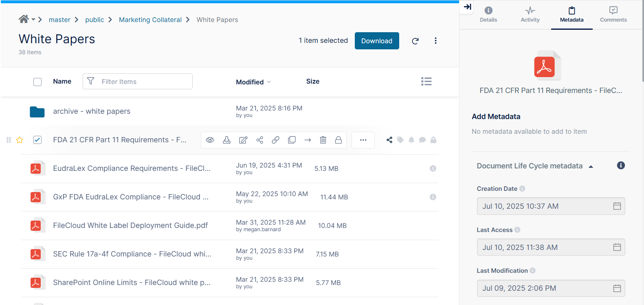644x305 pixels.
Task: Sort by Modified column dropdown
Action: pos(253,82)
